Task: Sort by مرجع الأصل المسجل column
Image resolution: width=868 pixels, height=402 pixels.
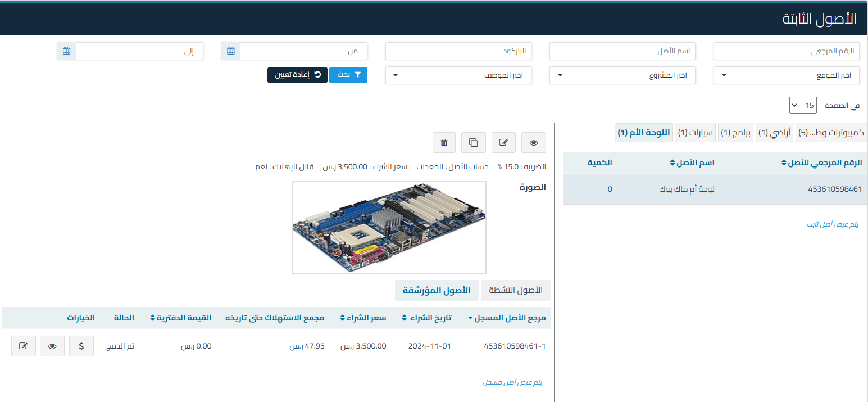Action: click(507, 318)
